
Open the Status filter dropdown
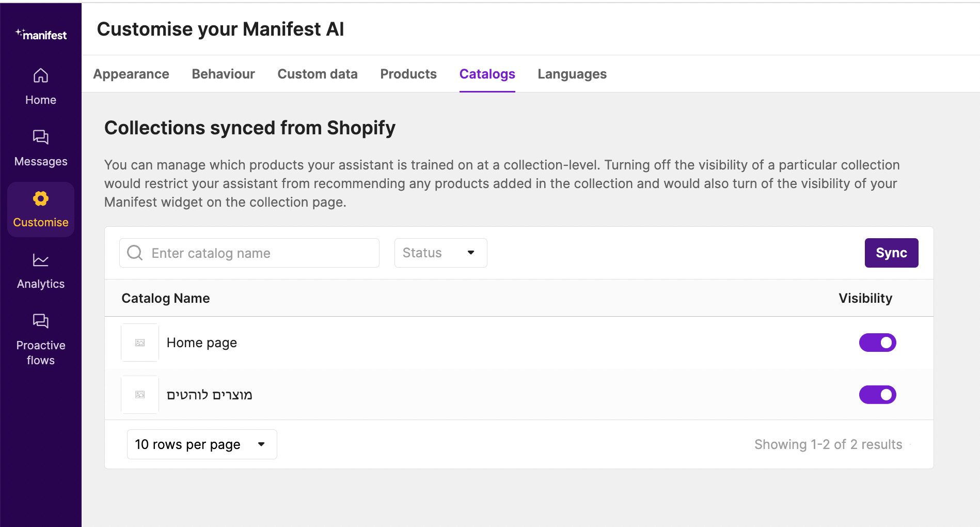440,253
